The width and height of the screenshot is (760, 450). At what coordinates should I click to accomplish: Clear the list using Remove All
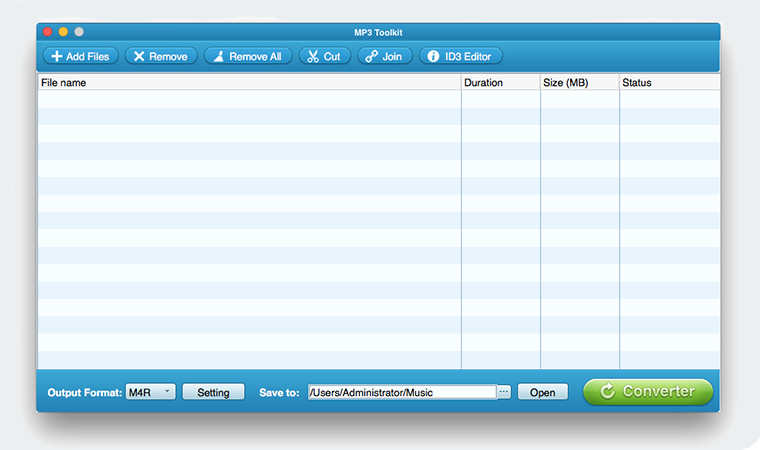(x=248, y=57)
